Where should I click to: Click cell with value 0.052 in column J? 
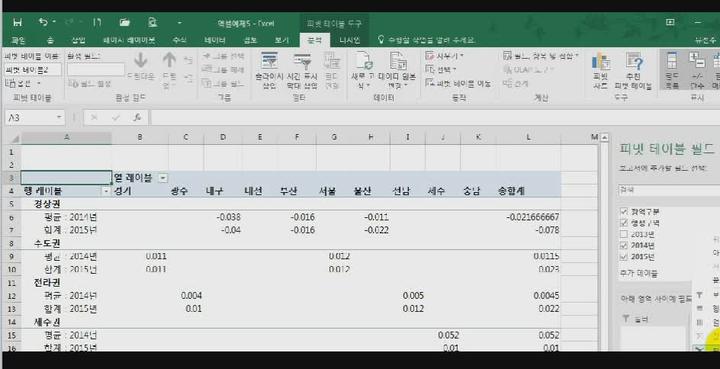point(443,335)
